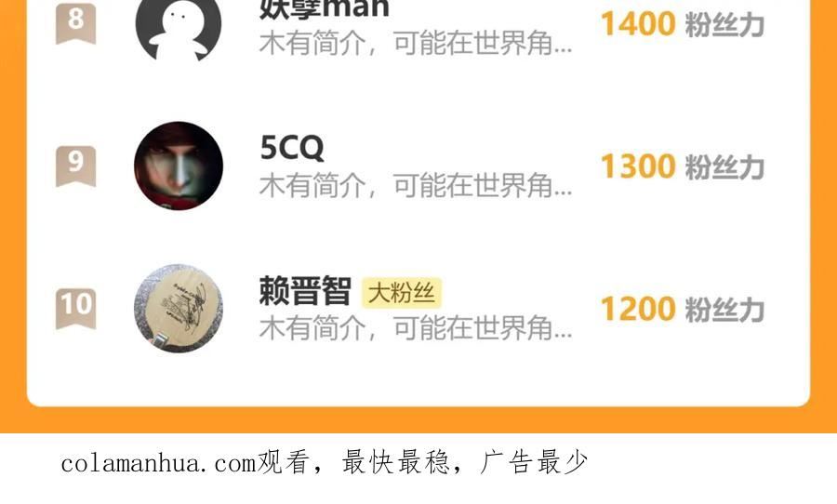
Task: Click 粉丝力 label beside 1300
Action: click(x=724, y=167)
